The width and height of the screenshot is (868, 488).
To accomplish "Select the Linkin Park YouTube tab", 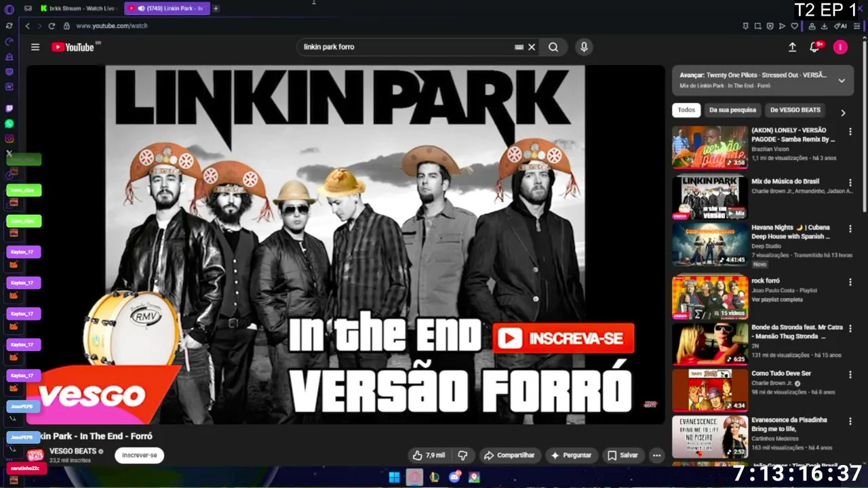I will (x=167, y=8).
